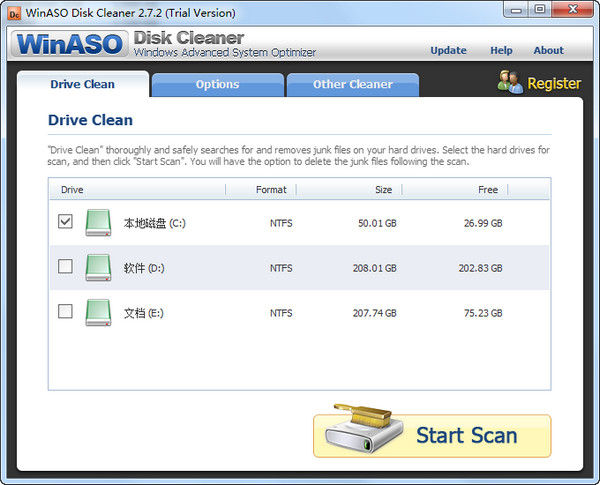Click the D: drive disk icon
600x485 pixels.
click(x=98, y=268)
